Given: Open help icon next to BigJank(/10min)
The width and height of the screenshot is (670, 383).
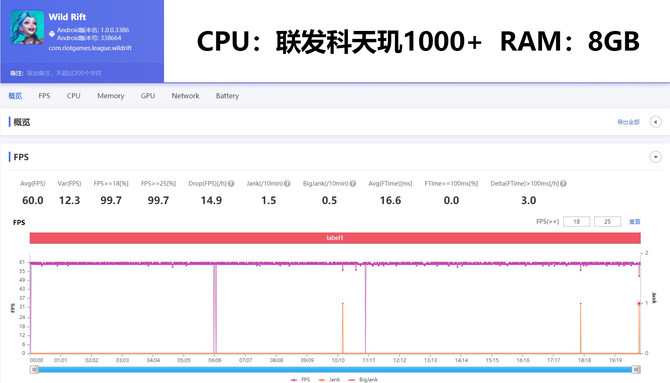Looking at the screenshot, I should 353,183.
